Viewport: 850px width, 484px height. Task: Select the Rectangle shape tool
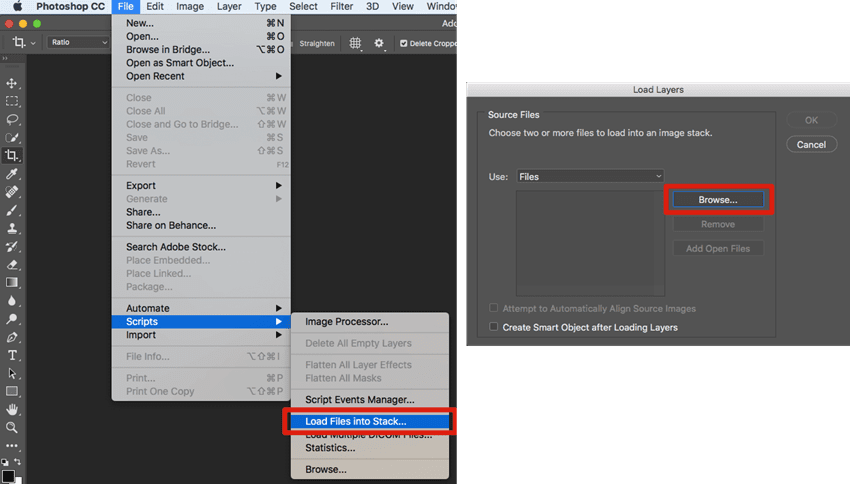coord(11,391)
